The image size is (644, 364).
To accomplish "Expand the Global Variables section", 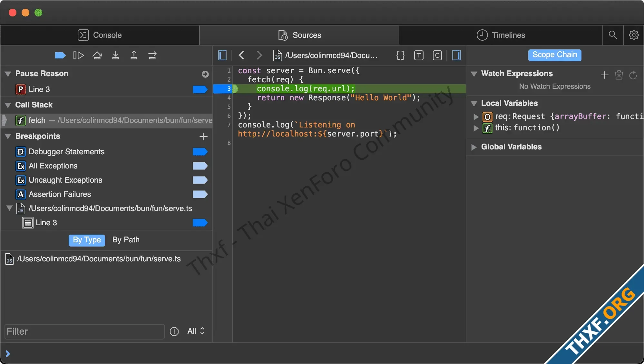I will (474, 147).
